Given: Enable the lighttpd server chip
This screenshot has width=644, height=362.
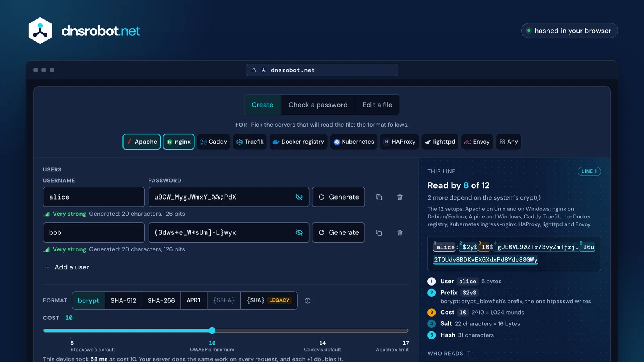Looking at the screenshot, I should (440, 142).
